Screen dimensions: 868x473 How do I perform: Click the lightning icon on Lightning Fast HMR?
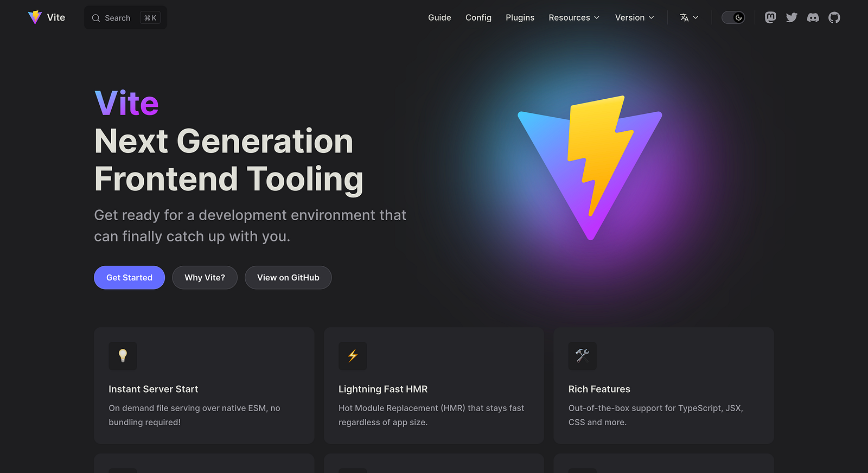353,356
